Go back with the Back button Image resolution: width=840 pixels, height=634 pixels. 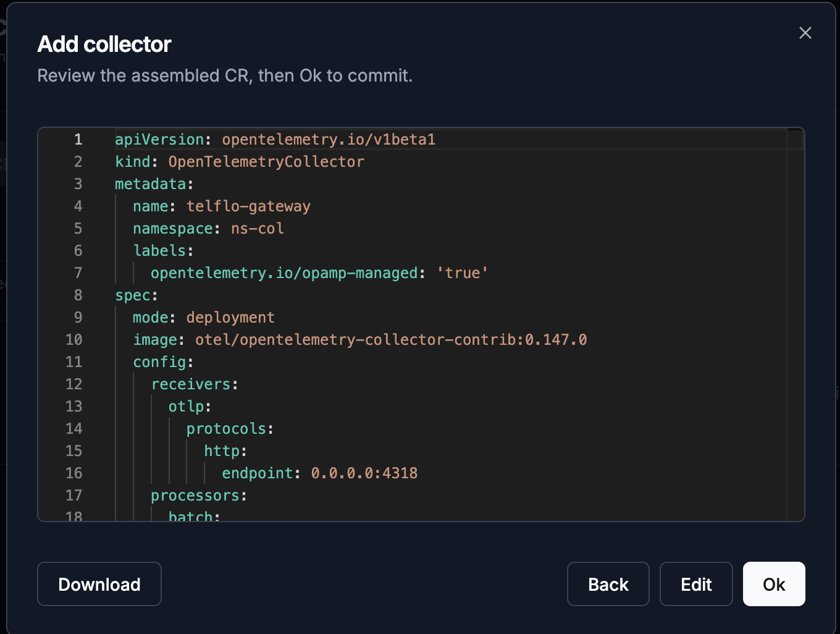(x=608, y=584)
